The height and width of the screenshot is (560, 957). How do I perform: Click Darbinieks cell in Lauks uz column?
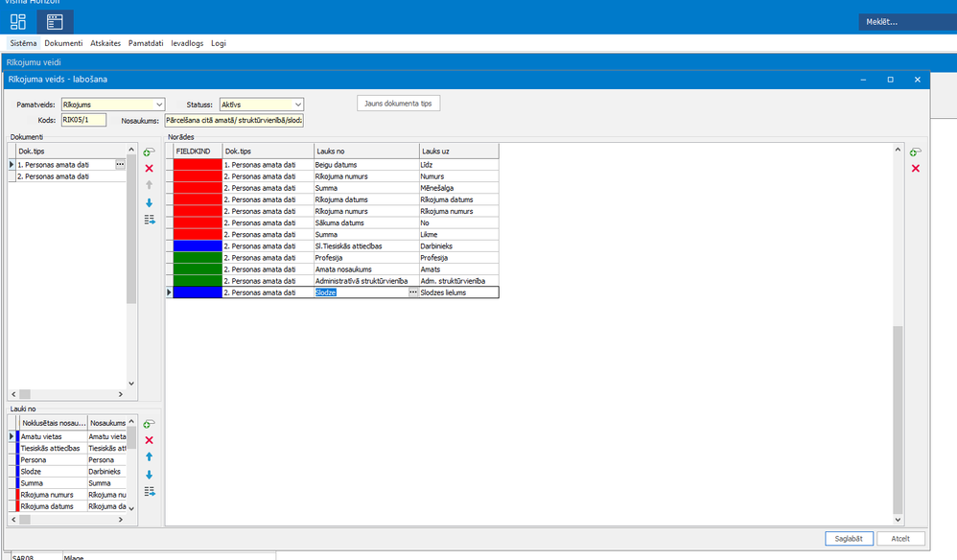point(459,245)
